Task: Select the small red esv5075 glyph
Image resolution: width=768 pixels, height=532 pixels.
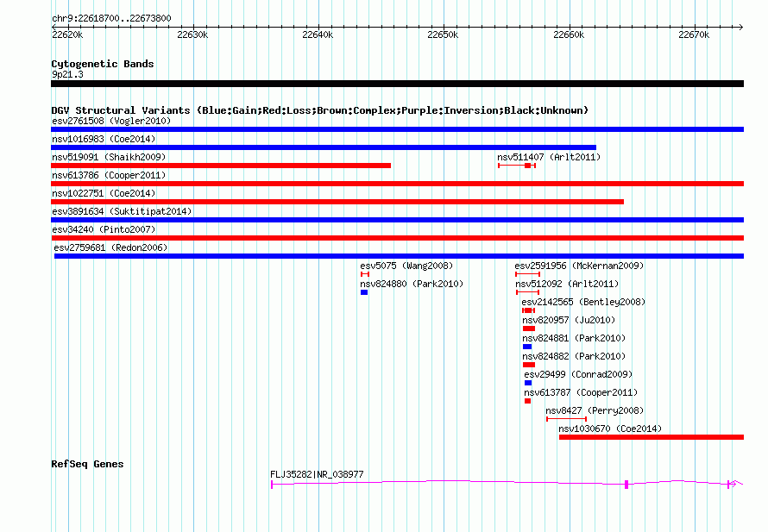Action: [x=364, y=274]
